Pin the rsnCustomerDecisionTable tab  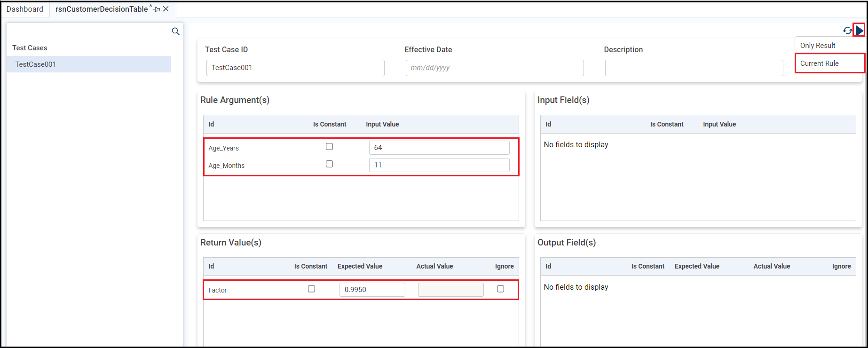click(157, 9)
